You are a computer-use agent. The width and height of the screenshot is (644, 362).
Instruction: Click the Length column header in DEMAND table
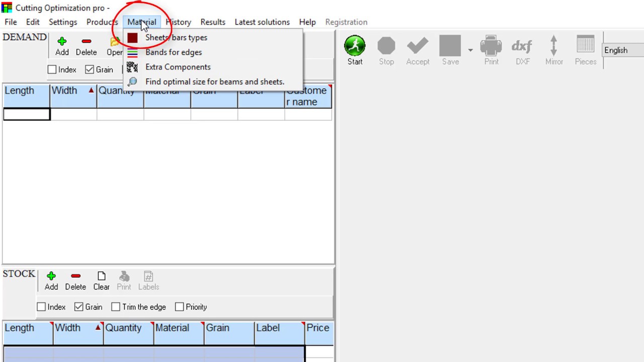[26, 96]
